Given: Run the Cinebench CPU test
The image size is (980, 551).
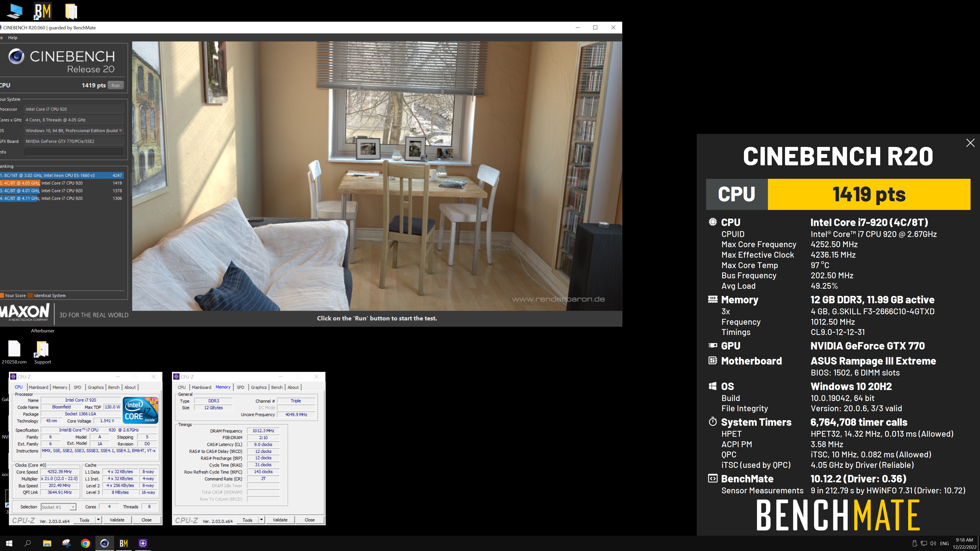Looking at the screenshot, I should 116,85.
